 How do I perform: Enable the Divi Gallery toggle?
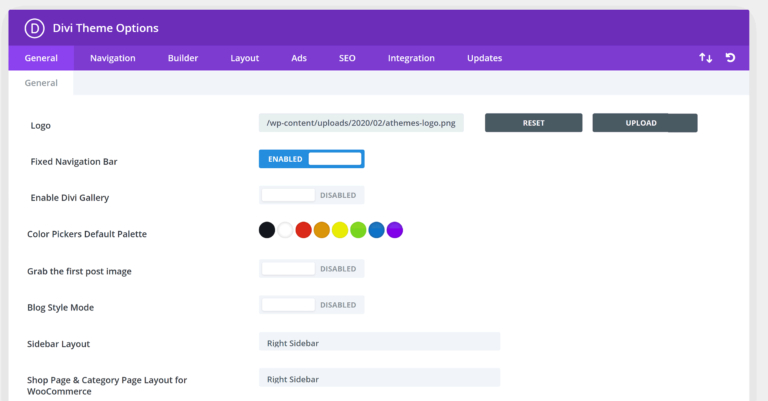coord(312,195)
